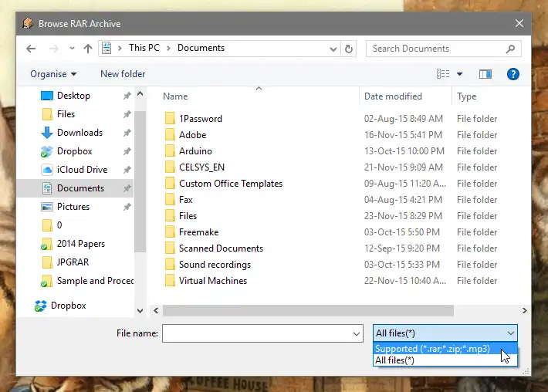Viewport: 548px width, 392px height.
Task: Select Desktop in the navigation pane
Action: tap(73, 96)
